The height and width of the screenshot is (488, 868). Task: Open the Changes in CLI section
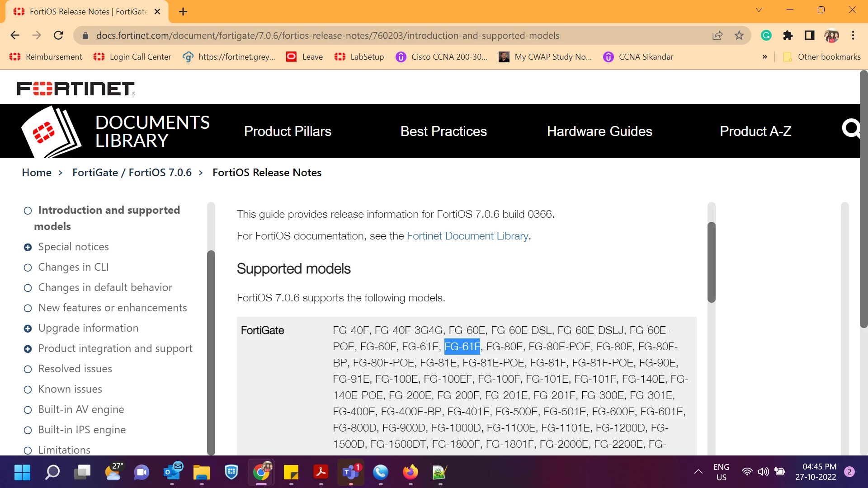(x=73, y=267)
